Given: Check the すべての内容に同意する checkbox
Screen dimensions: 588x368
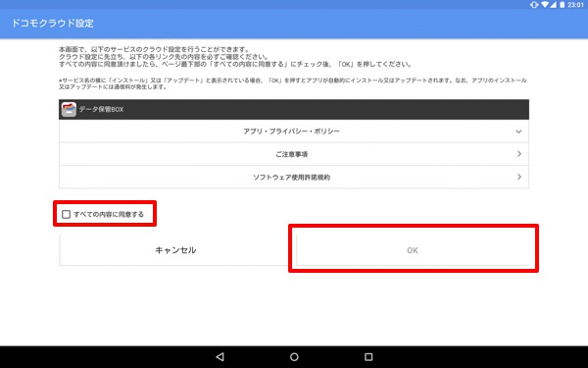Looking at the screenshot, I should tap(66, 214).
